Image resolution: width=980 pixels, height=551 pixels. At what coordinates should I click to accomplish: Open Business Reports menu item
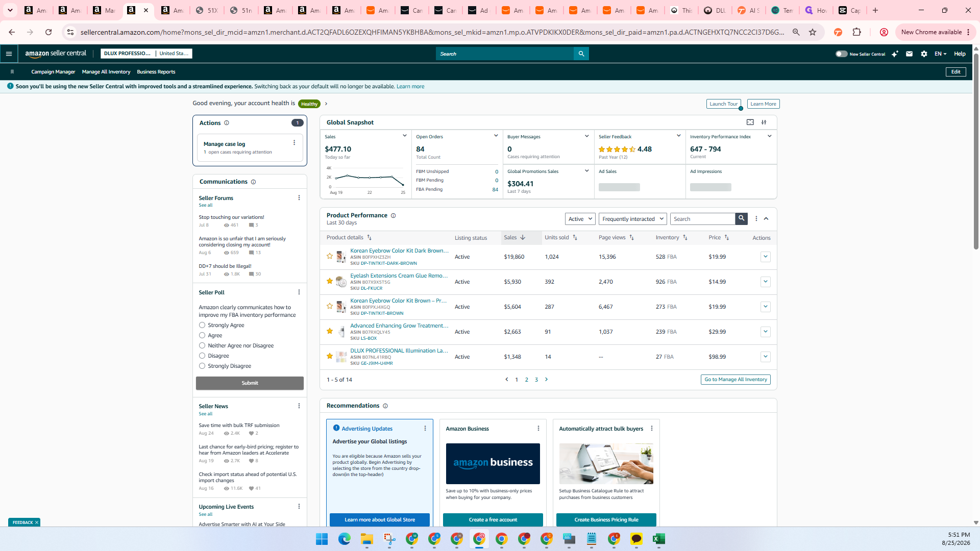click(x=156, y=72)
